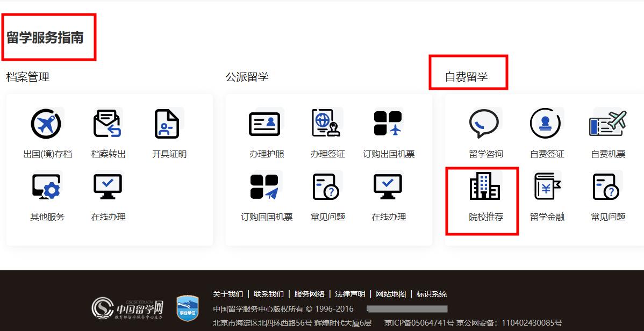Viewport: 644px width, 331px height.
Task: Open the 留学金融 finance icon
Action: coord(546,185)
